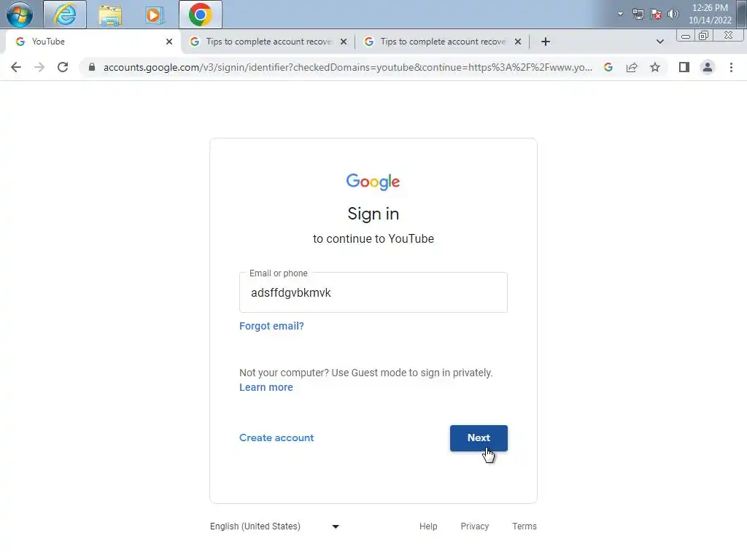Click the 'Sign in' heading text
Screen dimensions: 747x560
point(373,214)
